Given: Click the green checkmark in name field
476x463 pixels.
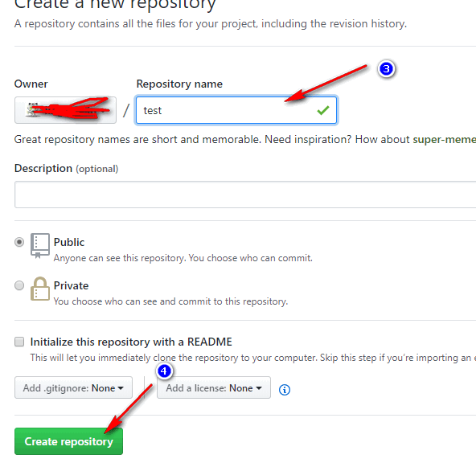Looking at the screenshot, I should 323,110.
